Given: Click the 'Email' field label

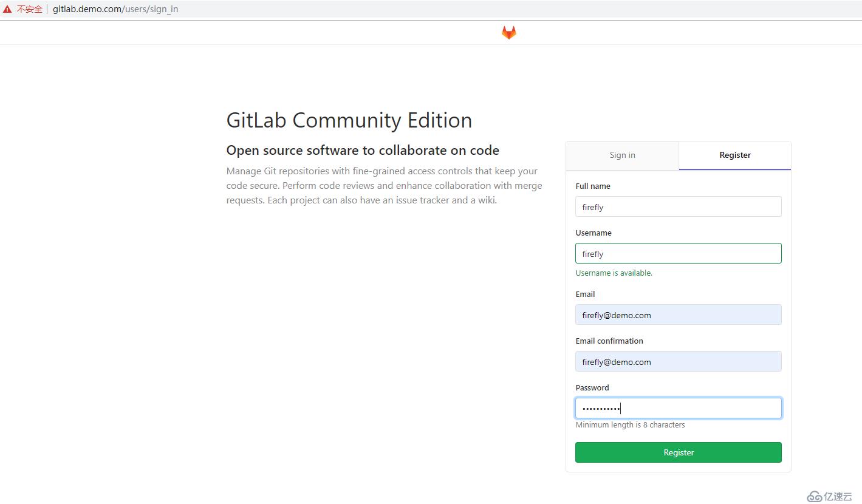Looking at the screenshot, I should (x=585, y=295).
